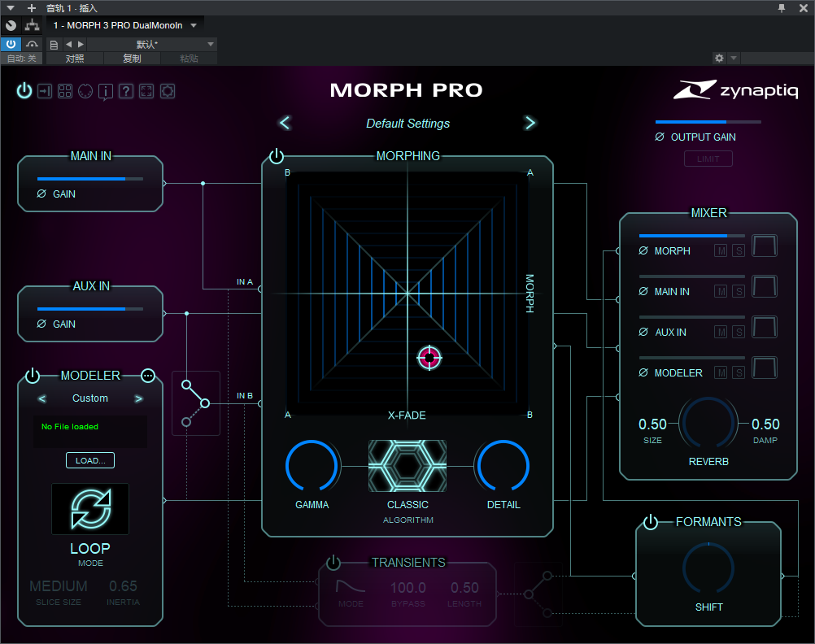The height and width of the screenshot is (644, 815).
Task: Click the MAIN IN gain slider
Action: coord(90,179)
